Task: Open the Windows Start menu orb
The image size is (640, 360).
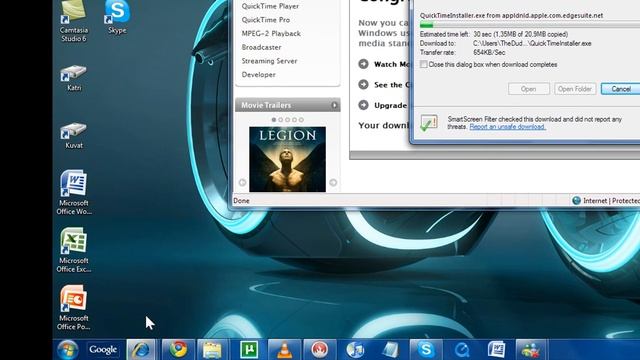Action: [67, 350]
